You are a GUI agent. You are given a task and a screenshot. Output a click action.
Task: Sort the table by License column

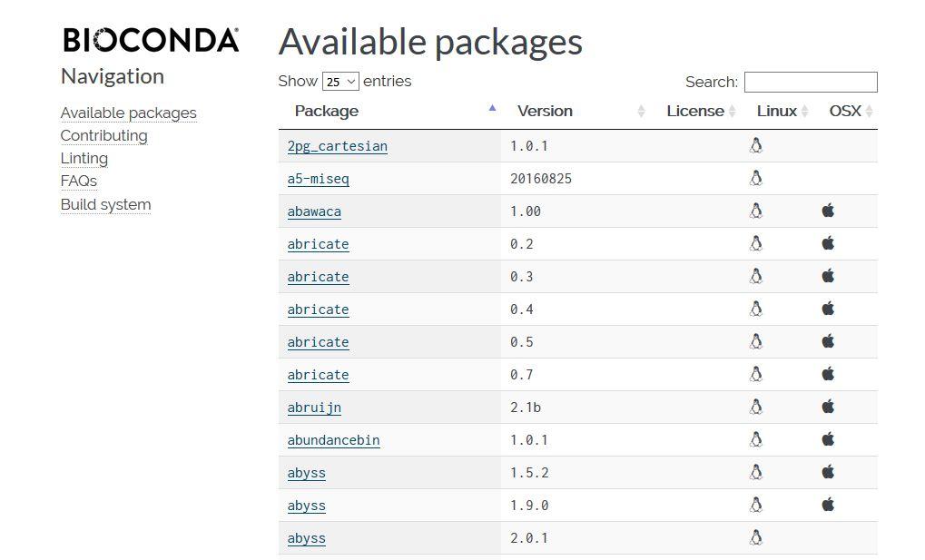click(695, 111)
